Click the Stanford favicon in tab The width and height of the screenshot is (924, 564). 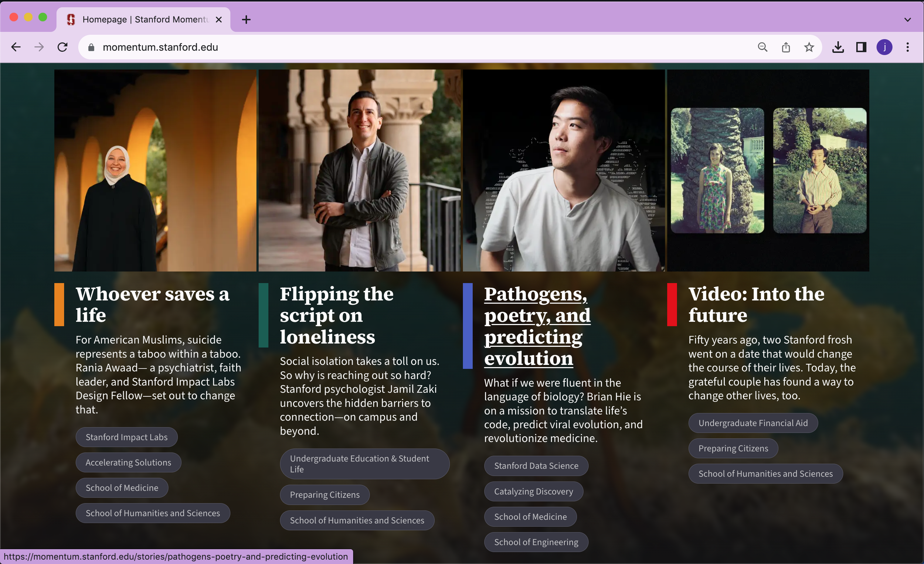(x=71, y=20)
